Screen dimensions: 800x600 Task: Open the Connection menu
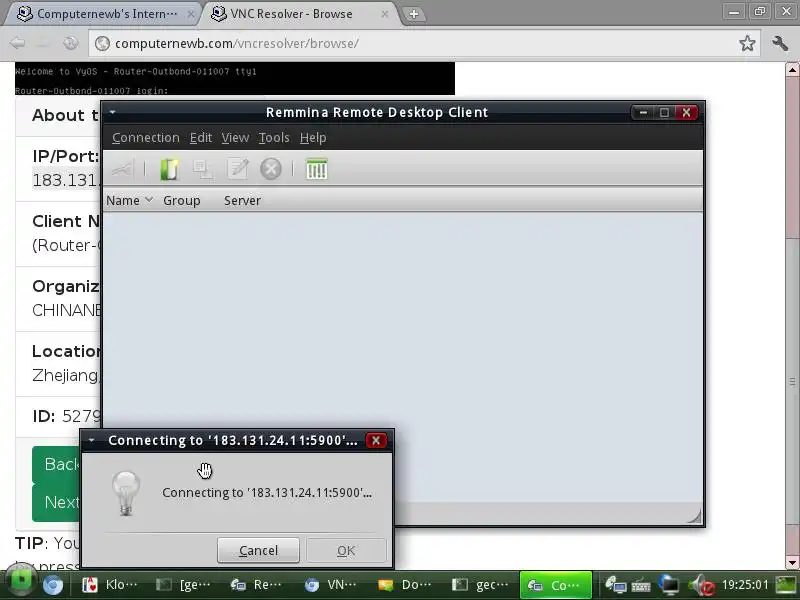(146, 138)
